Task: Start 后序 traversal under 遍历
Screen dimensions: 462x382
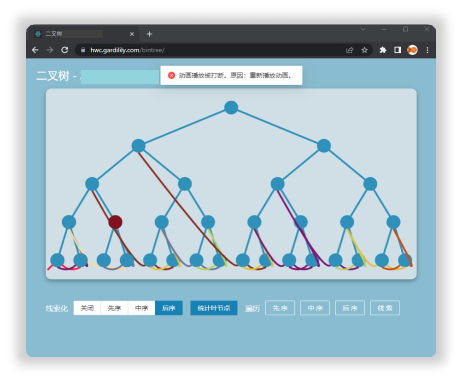Action: pyautogui.click(x=350, y=308)
